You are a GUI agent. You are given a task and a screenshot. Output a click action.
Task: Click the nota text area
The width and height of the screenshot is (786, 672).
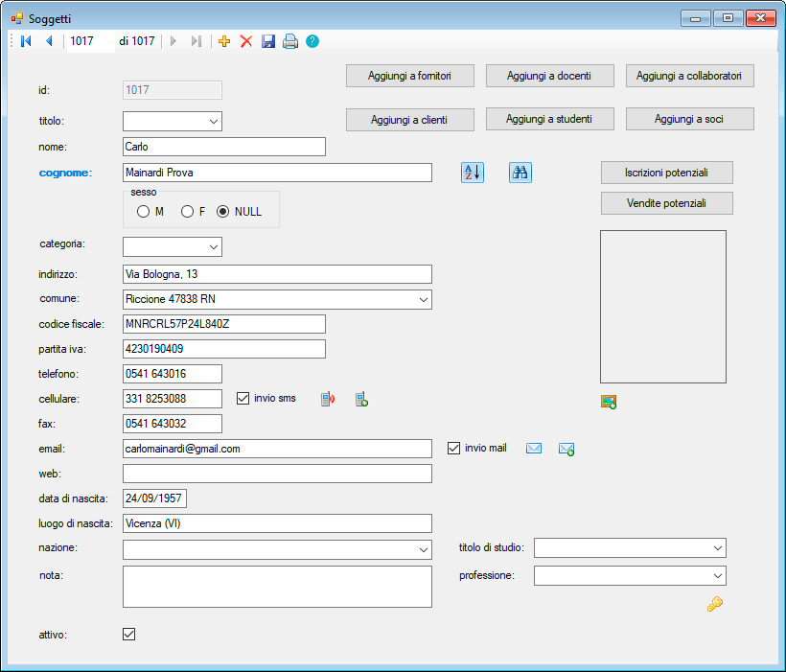click(x=277, y=587)
